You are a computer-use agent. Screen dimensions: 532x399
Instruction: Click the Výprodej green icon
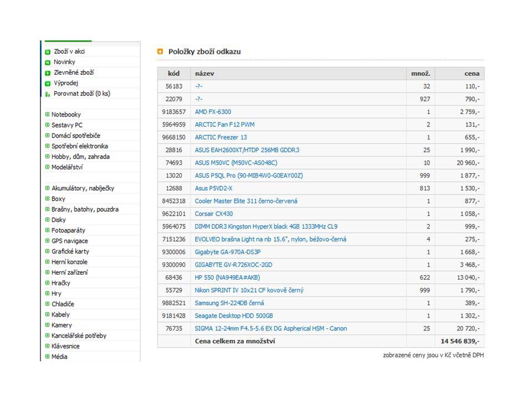point(48,84)
